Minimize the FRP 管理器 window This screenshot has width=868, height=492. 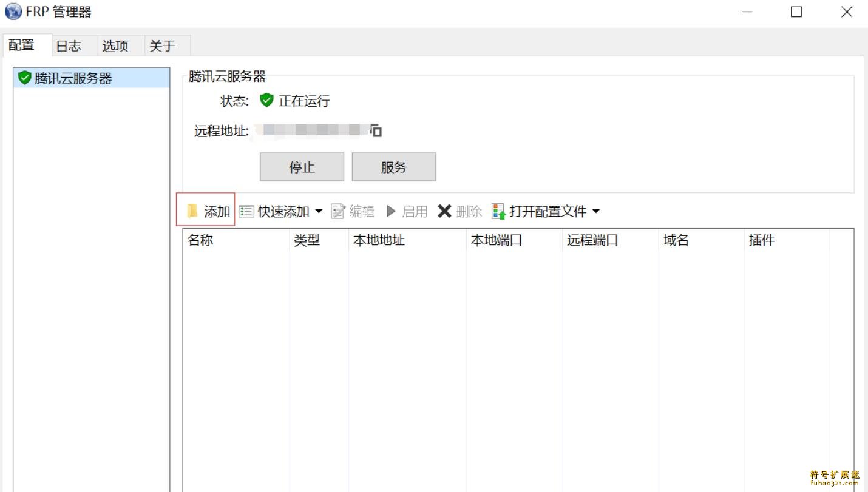coord(747,12)
